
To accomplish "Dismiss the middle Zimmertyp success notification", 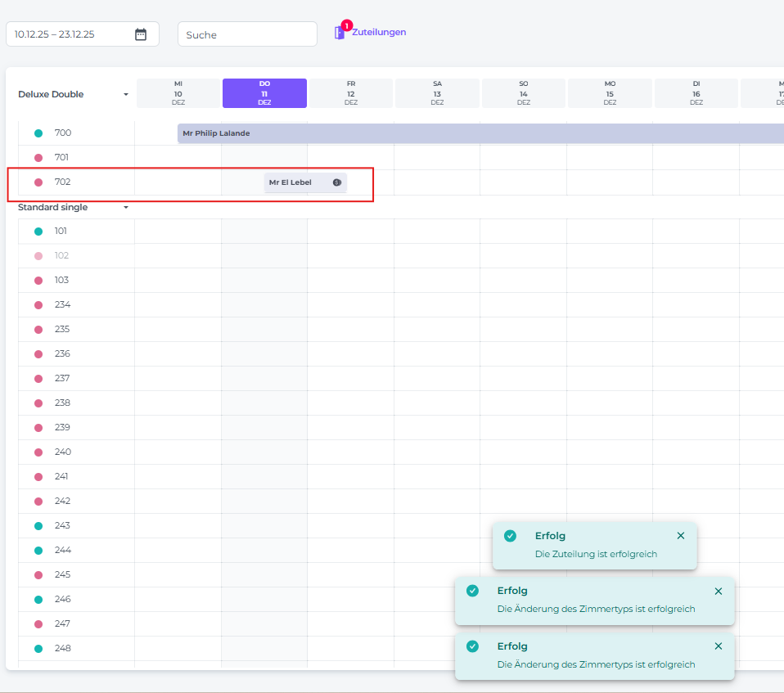I will (719, 591).
